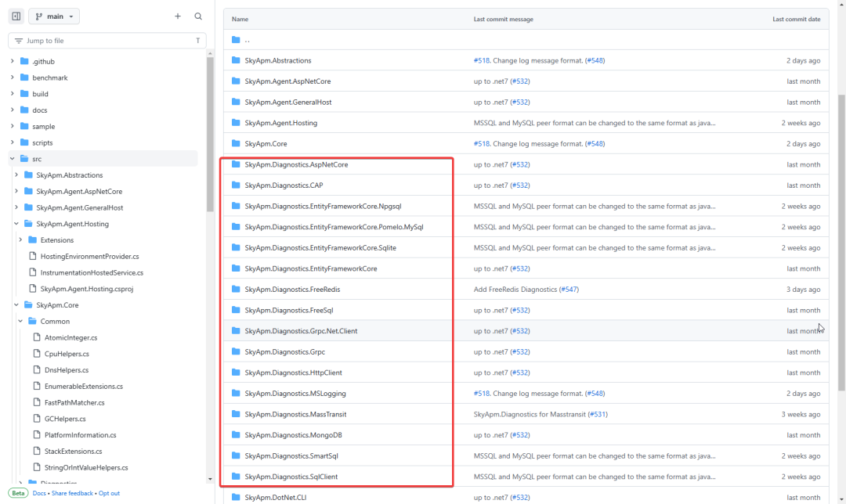Open the main branch switcher dropdown

click(x=54, y=16)
